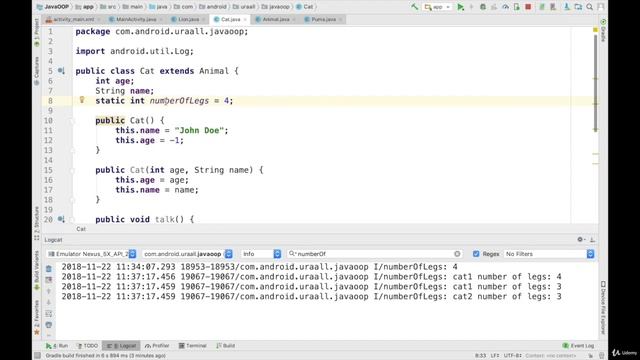Open the Device File Explorer side panel
Screen dimensions: 640x360
[x=603, y=308]
